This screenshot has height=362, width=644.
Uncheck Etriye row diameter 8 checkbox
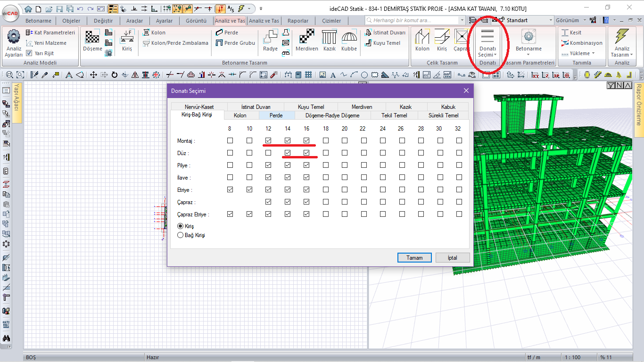tap(230, 189)
